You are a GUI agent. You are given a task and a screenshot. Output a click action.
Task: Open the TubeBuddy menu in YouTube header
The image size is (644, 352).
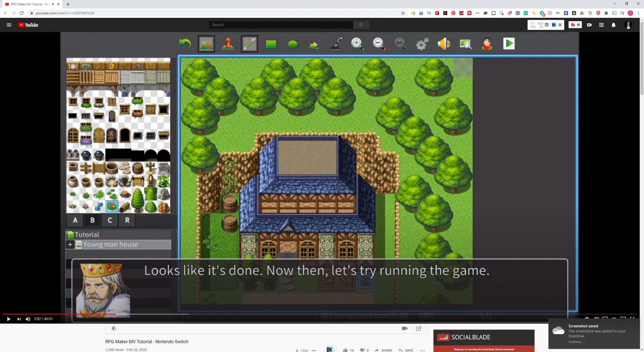[x=575, y=25]
